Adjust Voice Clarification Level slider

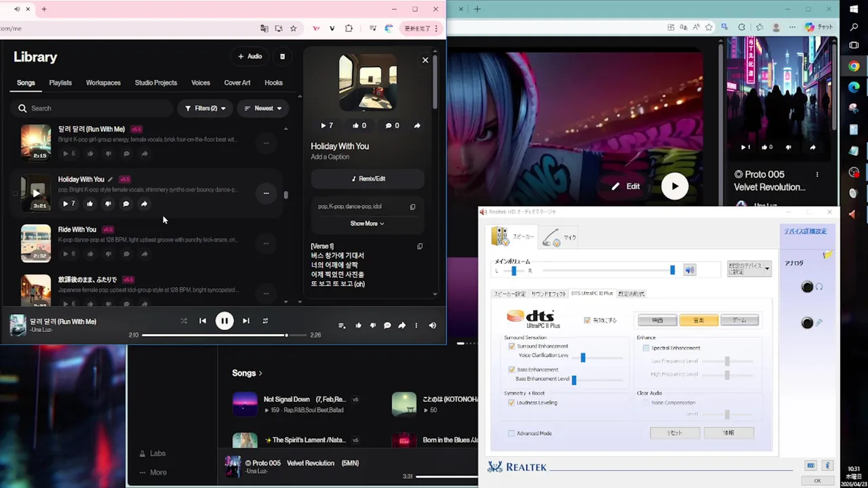[x=583, y=357]
